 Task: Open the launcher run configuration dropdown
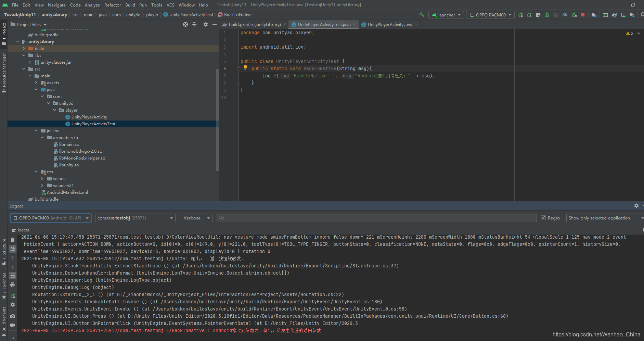point(446,15)
